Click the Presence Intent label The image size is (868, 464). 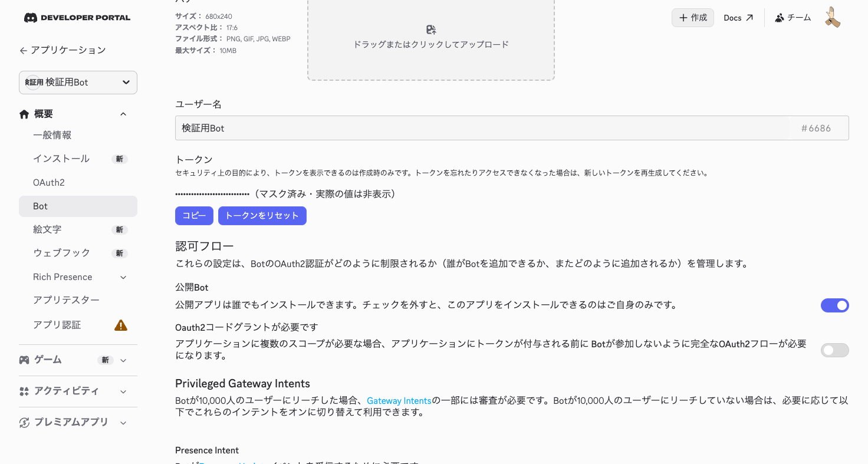click(207, 450)
